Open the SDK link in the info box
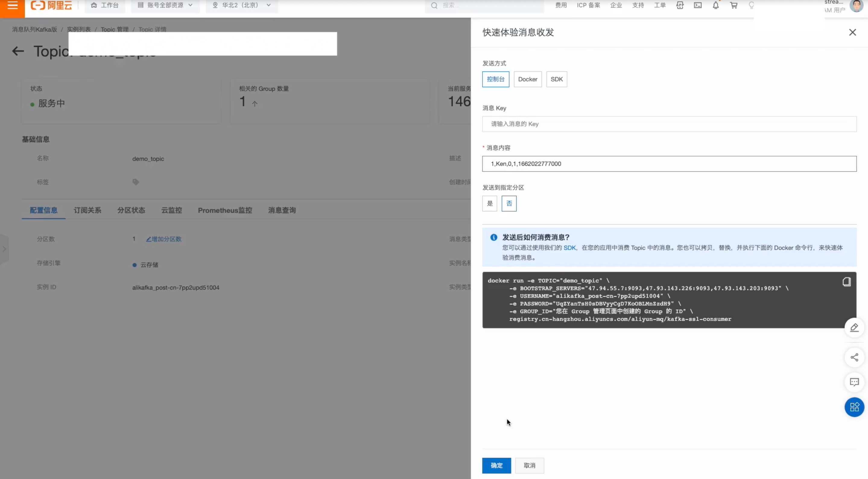Viewport: 868px width, 479px height. point(569,248)
